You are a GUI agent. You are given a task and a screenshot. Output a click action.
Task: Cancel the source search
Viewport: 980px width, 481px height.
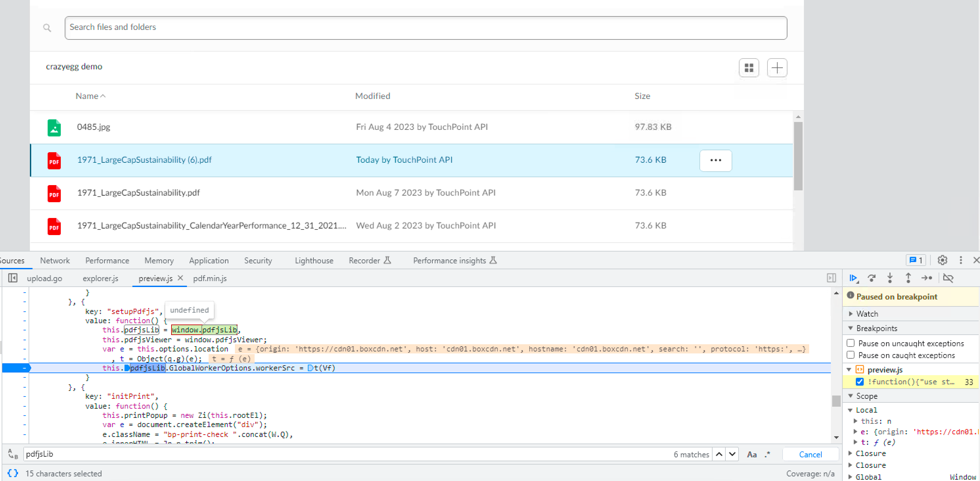(x=810, y=454)
